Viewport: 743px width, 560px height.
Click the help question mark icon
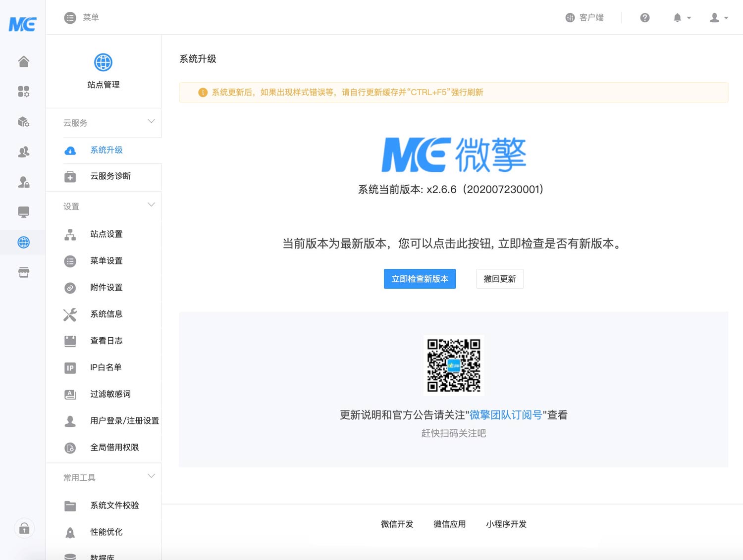[x=644, y=18]
